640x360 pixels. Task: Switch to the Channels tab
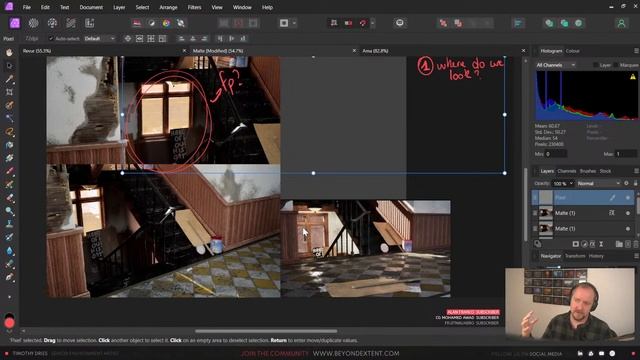point(567,171)
